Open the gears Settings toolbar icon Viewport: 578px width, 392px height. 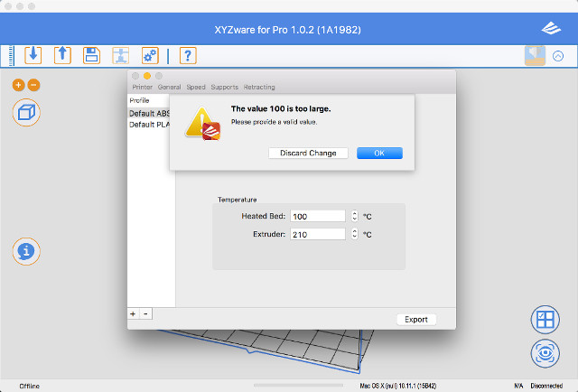tap(150, 56)
